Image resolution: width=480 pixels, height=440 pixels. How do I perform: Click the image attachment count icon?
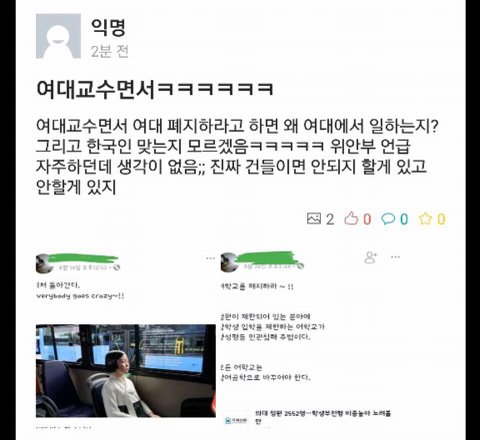314,219
